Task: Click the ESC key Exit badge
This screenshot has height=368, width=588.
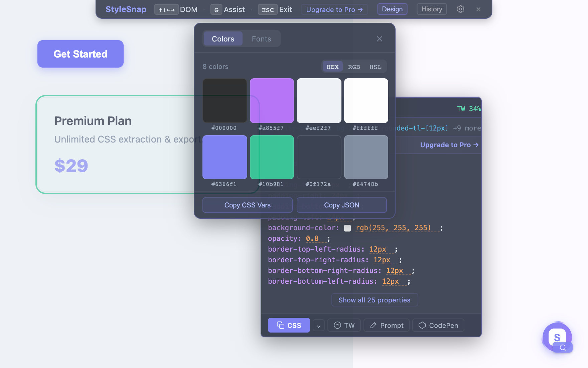Action: coord(268,9)
